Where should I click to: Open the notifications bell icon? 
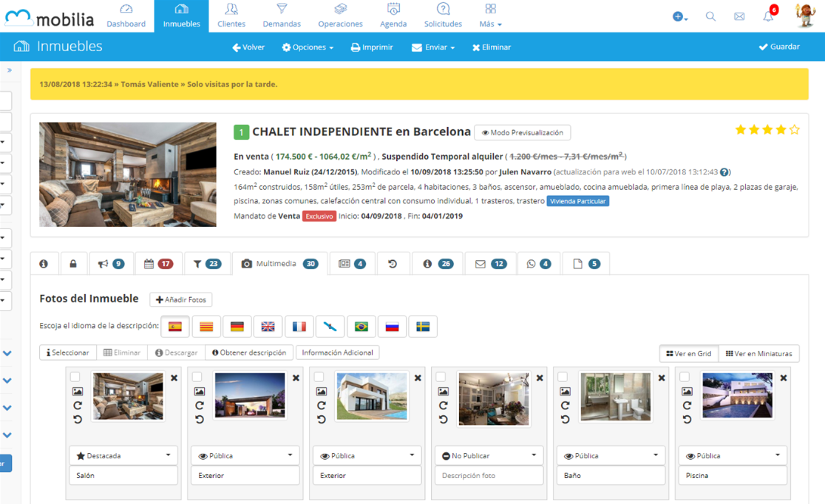pos(769,16)
